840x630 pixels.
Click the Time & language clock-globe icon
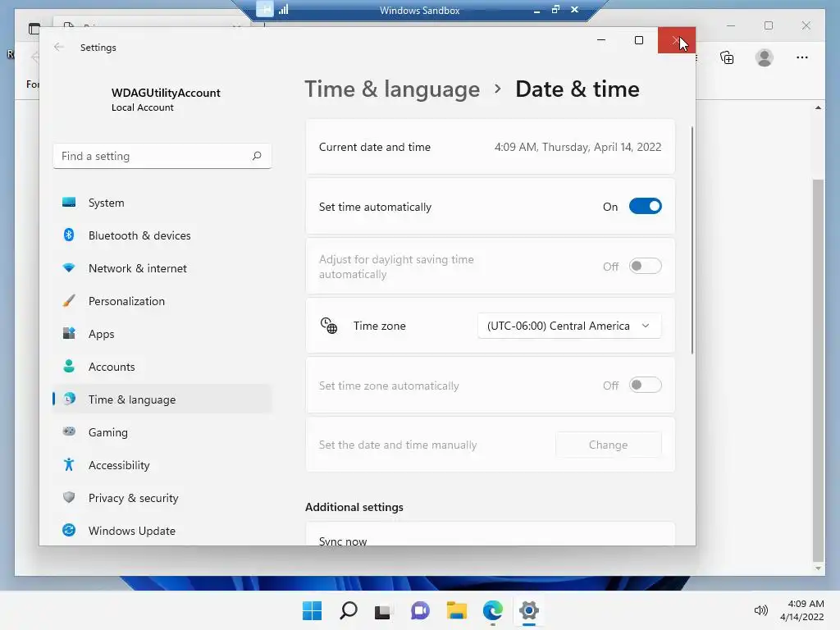(x=70, y=399)
